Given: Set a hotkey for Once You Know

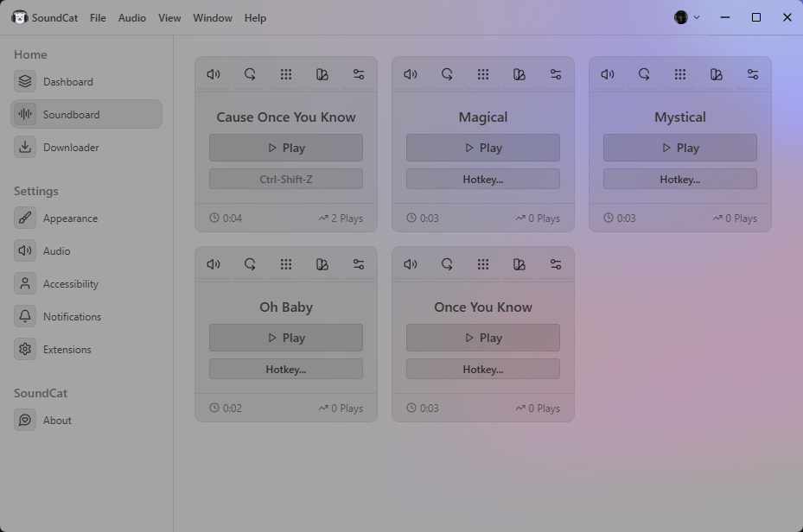Looking at the screenshot, I should pos(483,370).
